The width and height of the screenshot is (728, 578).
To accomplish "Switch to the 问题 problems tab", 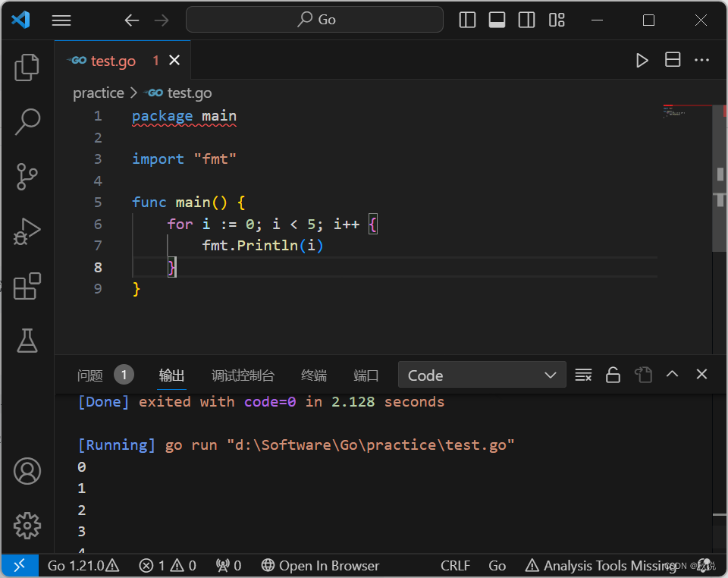I will click(x=90, y=375).
